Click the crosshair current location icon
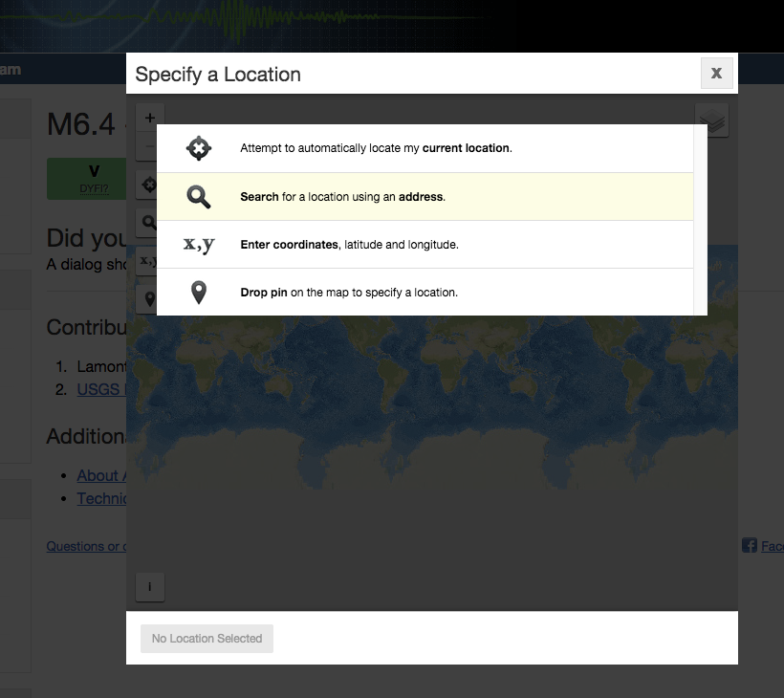The image size is (784, 698). (x=199, y=148)
